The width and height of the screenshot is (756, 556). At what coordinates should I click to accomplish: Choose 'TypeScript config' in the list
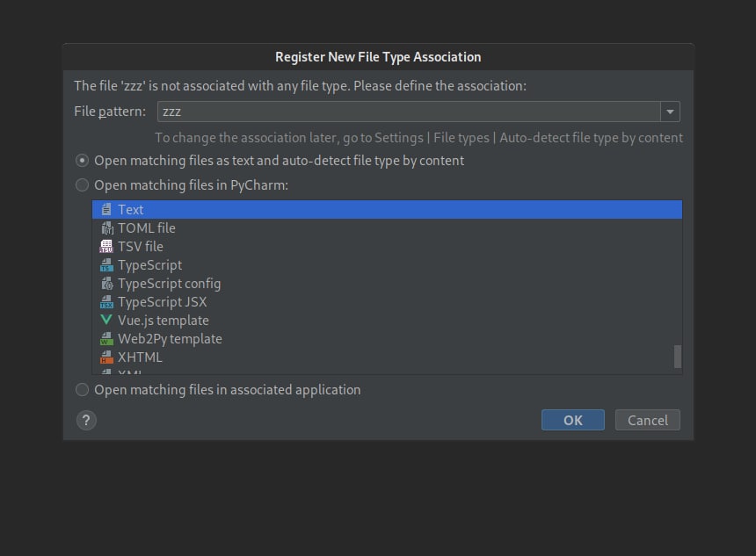pos(387,284)
